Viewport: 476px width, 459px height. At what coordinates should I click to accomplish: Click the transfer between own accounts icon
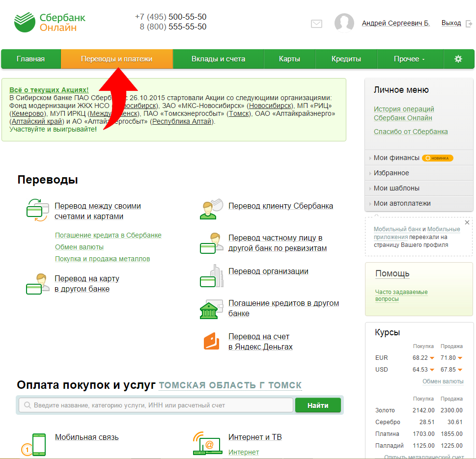coord(38,210)
